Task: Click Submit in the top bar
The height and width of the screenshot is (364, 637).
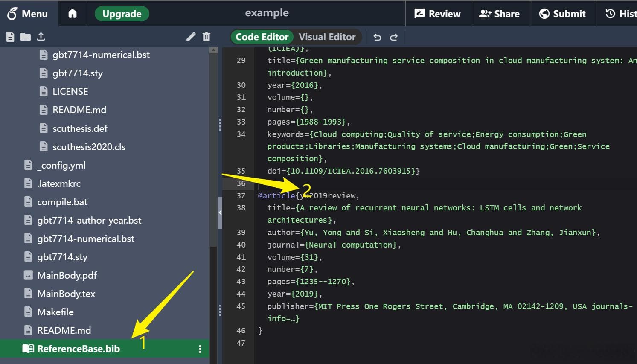Action: 562,14
